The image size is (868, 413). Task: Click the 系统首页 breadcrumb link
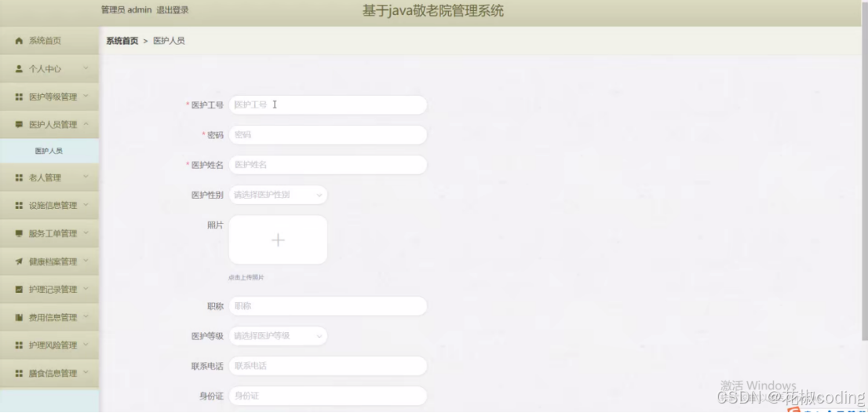tap(122, 41)
